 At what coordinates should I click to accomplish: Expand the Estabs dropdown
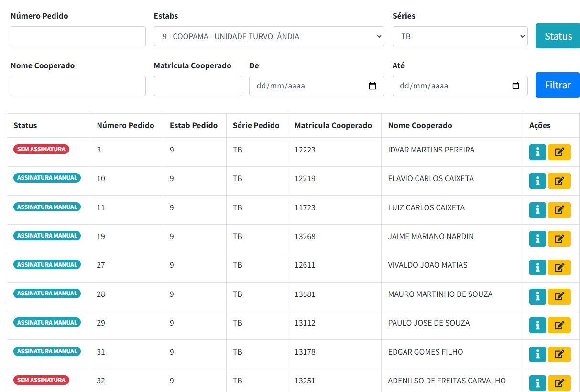(269, 36)
